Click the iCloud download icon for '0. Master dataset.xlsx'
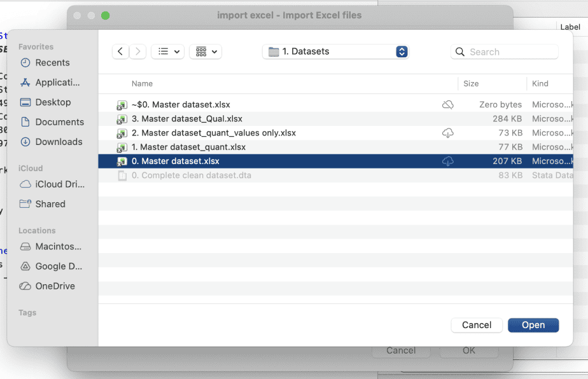The height and width of the screenshot is (379, 588). pyautogui.click(x=448, y=162)
